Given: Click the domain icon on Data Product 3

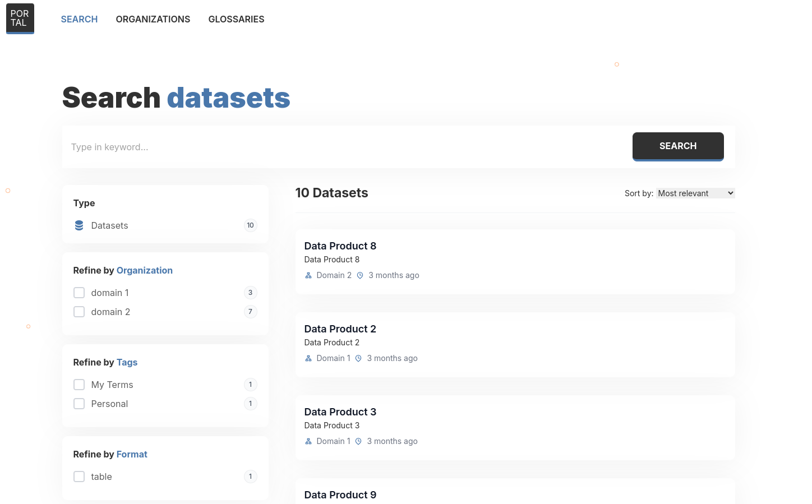Looking at the screenshot, I should click(x=308, y=441).
